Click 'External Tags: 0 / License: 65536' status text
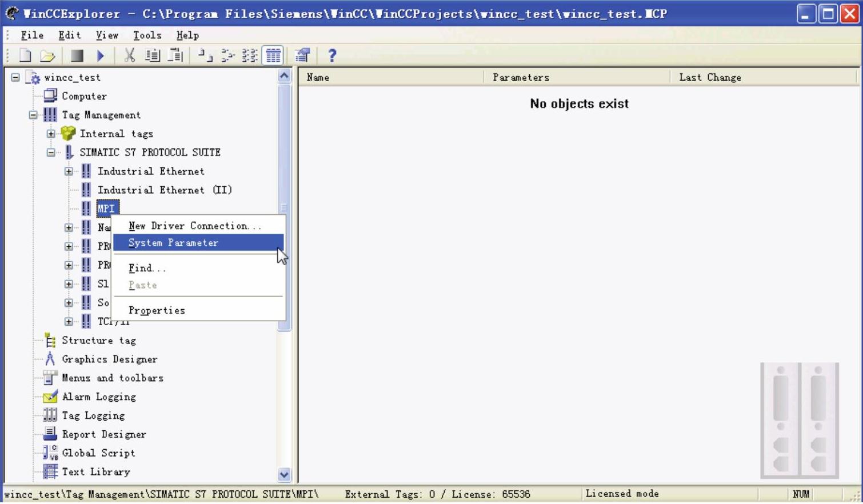 tap(437, 494)
